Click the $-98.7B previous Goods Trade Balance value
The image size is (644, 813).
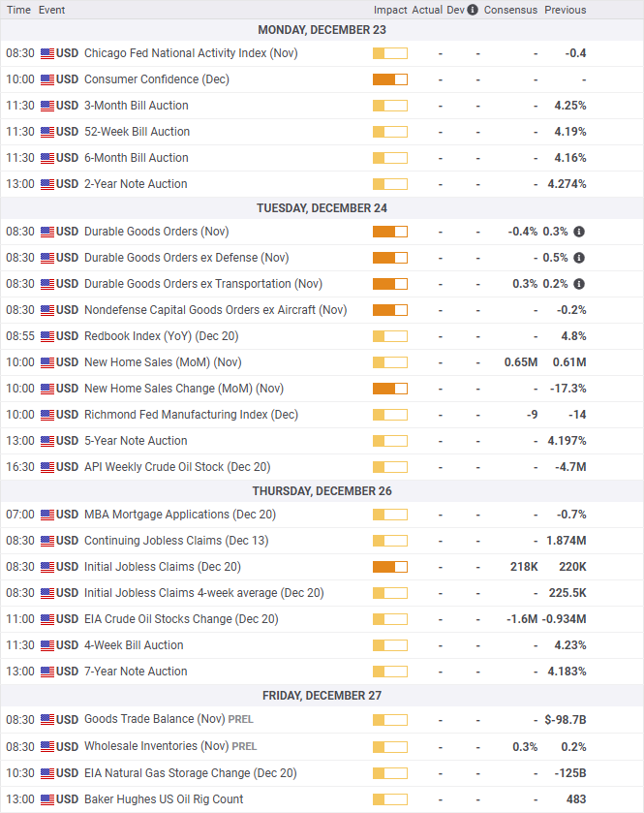(566, 720)
